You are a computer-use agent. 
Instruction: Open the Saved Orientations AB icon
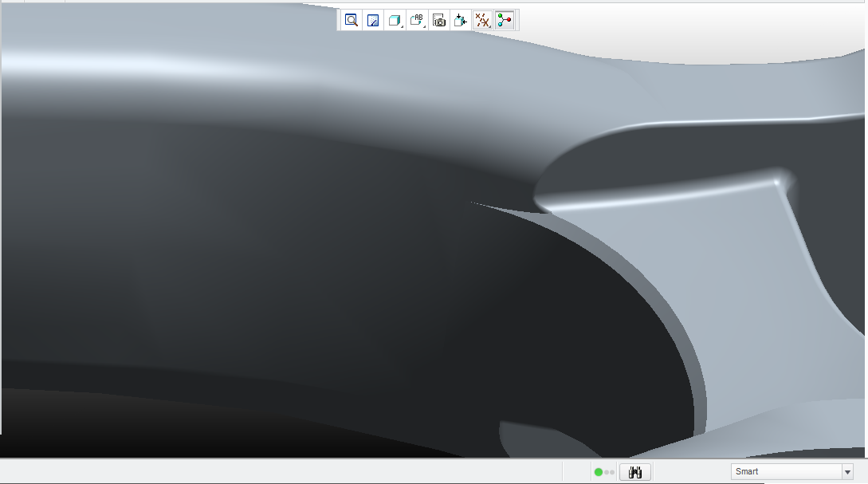point(417,21)
